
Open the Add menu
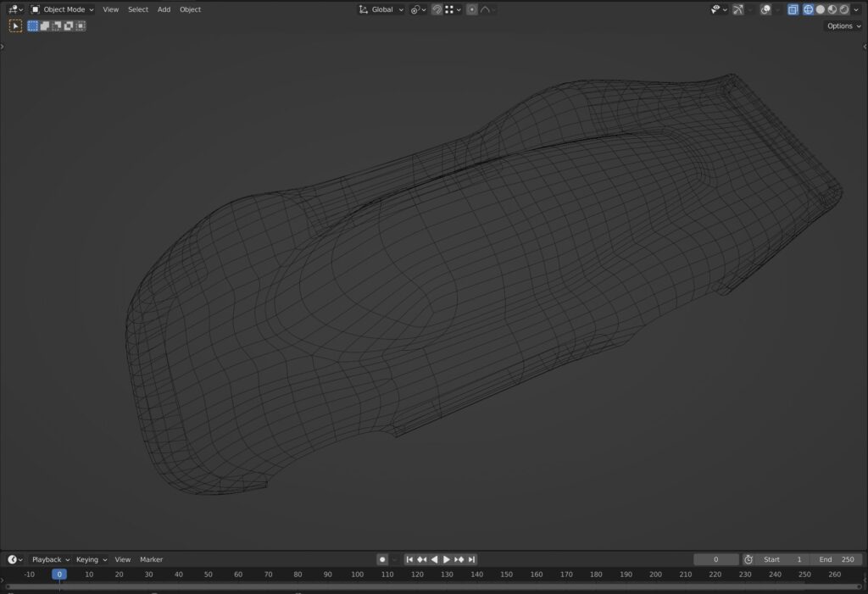pos(164,9)
